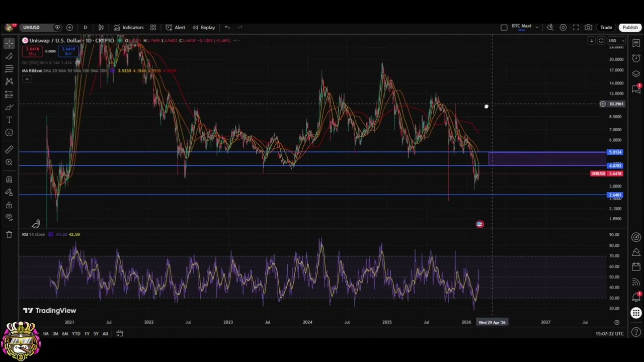The width and height of the screenshot is (644, 362).
Task: Set range to All
Action: point(105,334)
